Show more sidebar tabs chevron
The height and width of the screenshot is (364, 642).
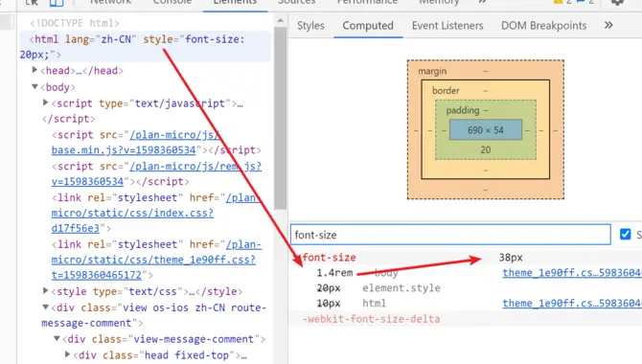[608, 26]
